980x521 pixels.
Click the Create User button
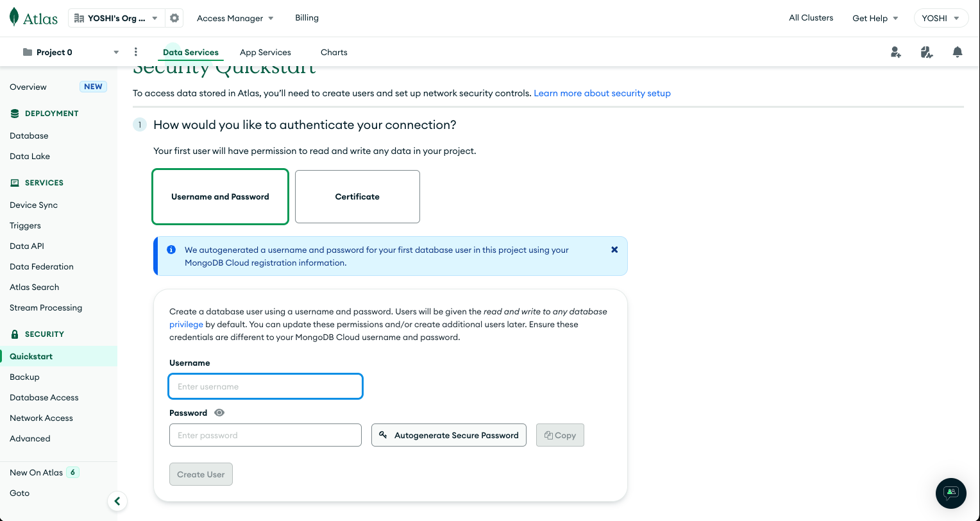pyautogui.click(x=201, y=474)
